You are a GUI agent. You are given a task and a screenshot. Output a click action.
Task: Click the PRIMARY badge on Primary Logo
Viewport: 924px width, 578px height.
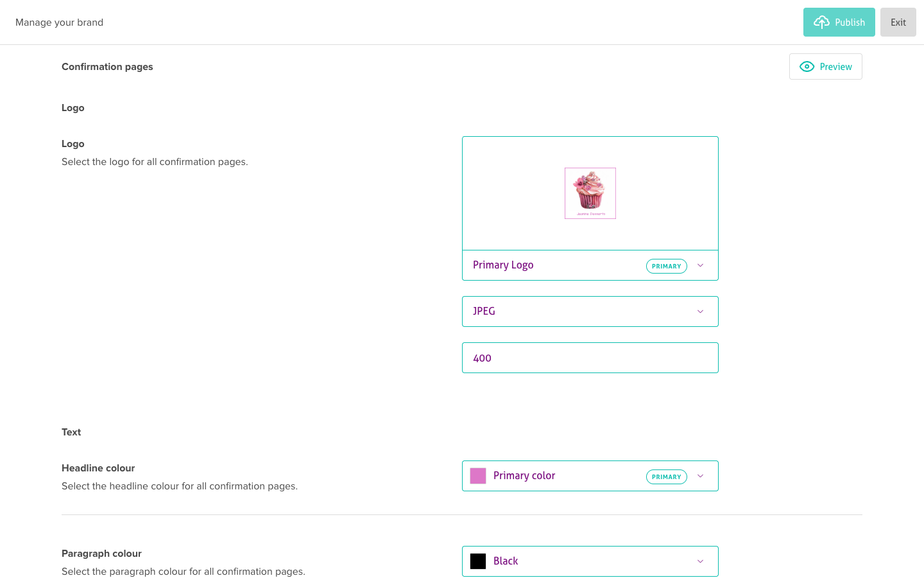click(667, 266)
